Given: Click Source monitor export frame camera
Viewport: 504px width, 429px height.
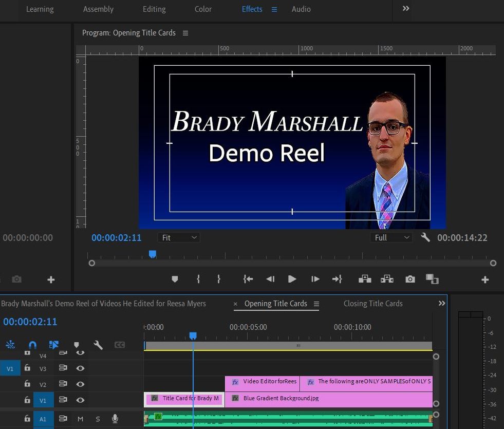Looking at the screenshot, I should [x=17, y=279].
